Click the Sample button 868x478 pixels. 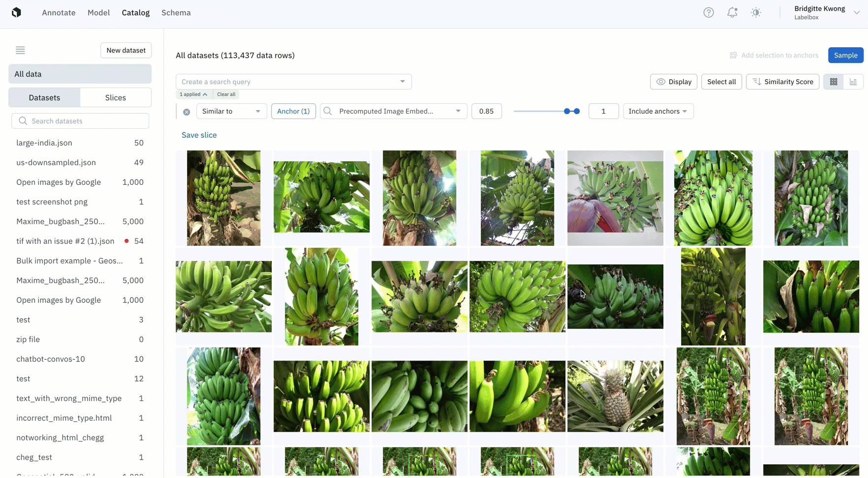pos(846,55)
